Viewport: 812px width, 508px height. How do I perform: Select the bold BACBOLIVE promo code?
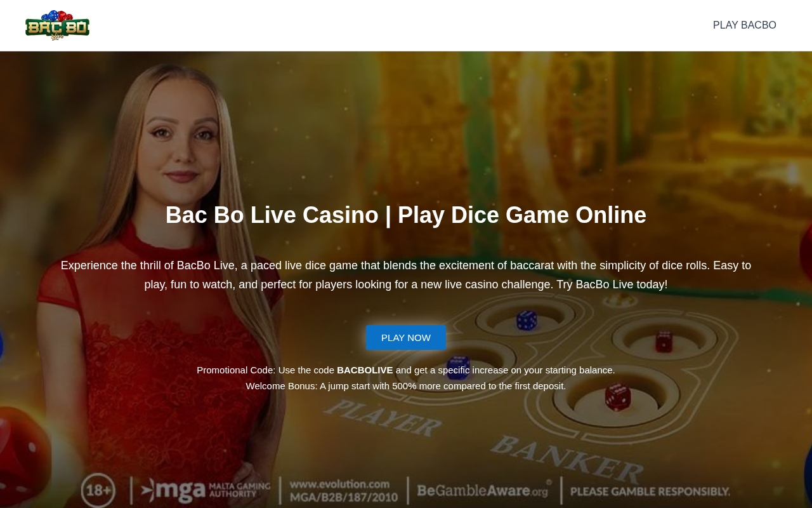[365, 370]
